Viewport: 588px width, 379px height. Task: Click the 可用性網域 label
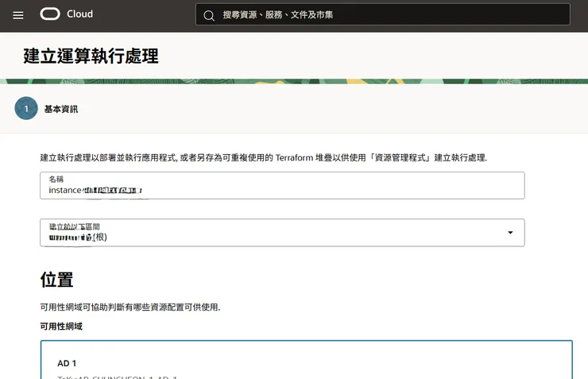point(61,327)
